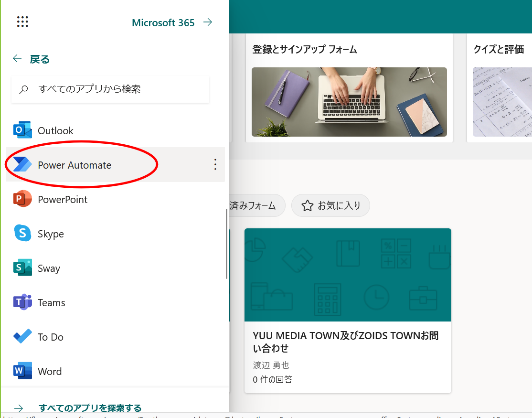
Task: Open the Skype app icon
Action: click(22, 233)
